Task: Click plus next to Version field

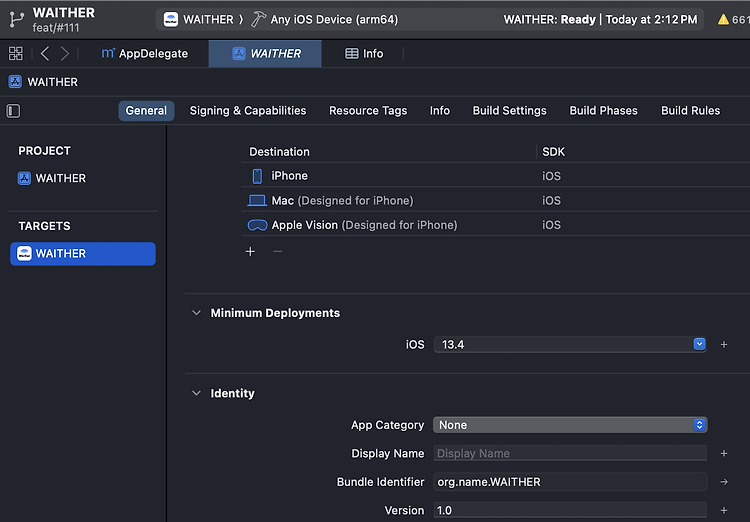Action: click(724, 511)
